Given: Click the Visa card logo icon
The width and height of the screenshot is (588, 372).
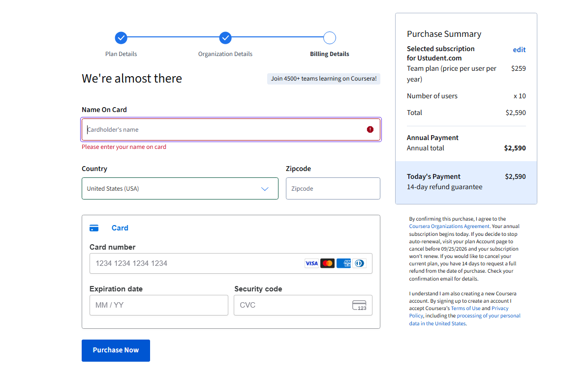Looking at the screenshot, I should point(311,263).
